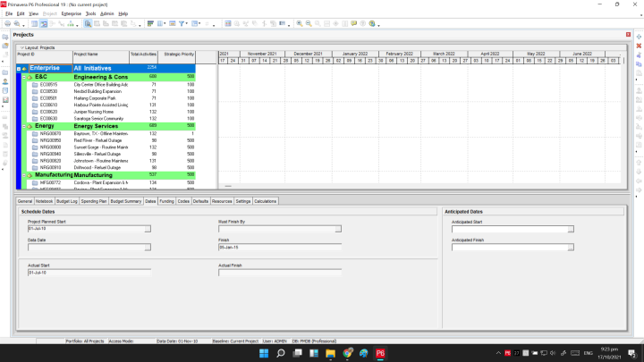This screenshot has height=362, width=644.
Task: Collapse the E&C Engineering group
Action: tap(26, 77)
